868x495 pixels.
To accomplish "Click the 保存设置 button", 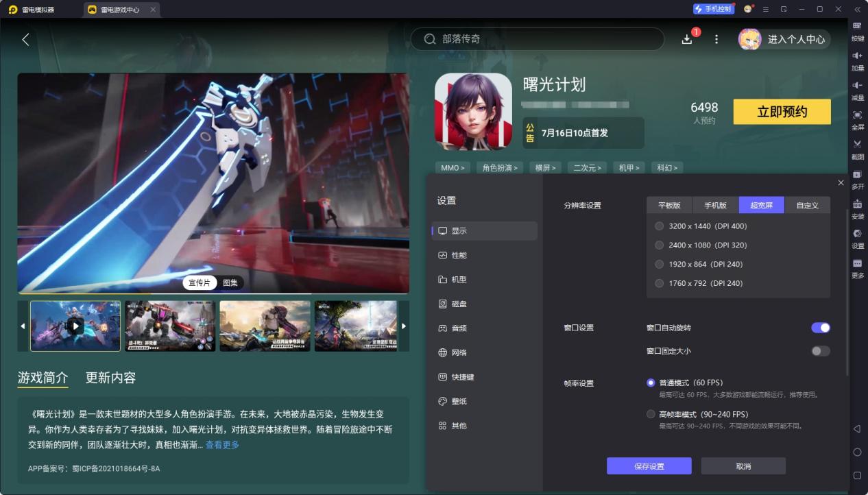I will [x=649, y=466].
